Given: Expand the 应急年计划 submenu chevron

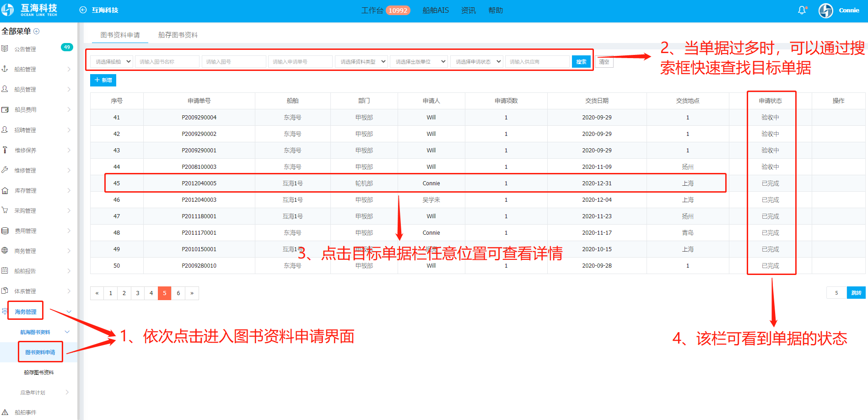Looking at the screenshot, I should [67, 392].
